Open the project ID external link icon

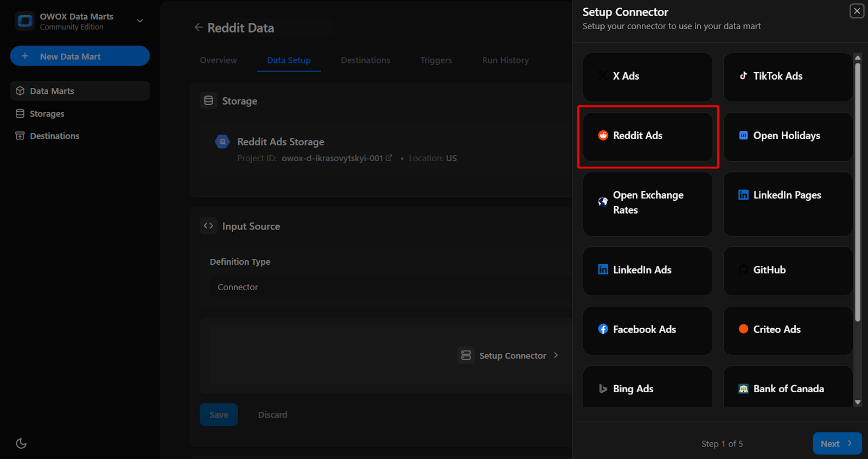(388, 158)
